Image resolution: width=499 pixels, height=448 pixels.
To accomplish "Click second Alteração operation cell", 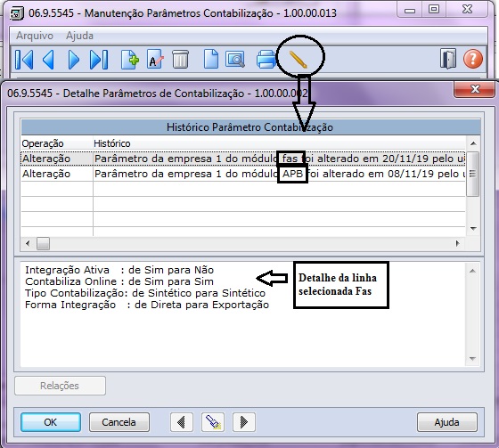I will click(x=57, y=174).
